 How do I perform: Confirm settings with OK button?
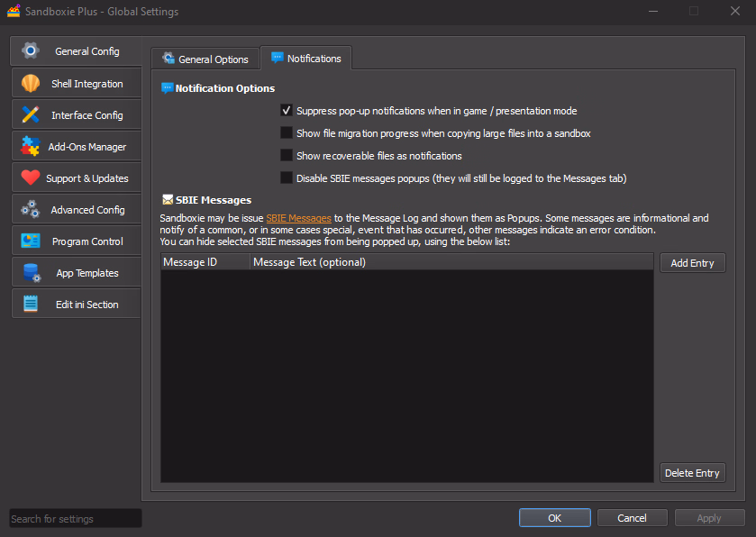pos(555,518)
